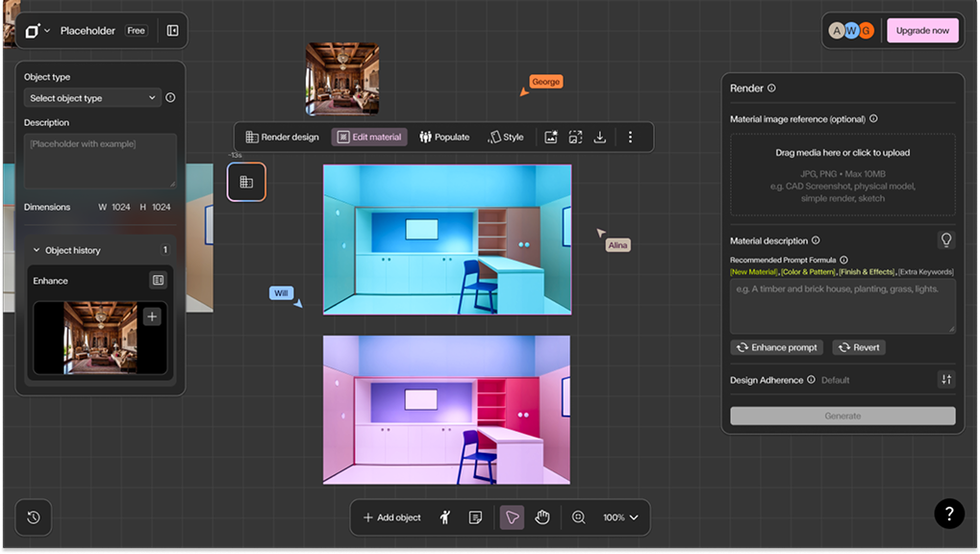Open the three-dot overflow menu

(x=630, y=137)
